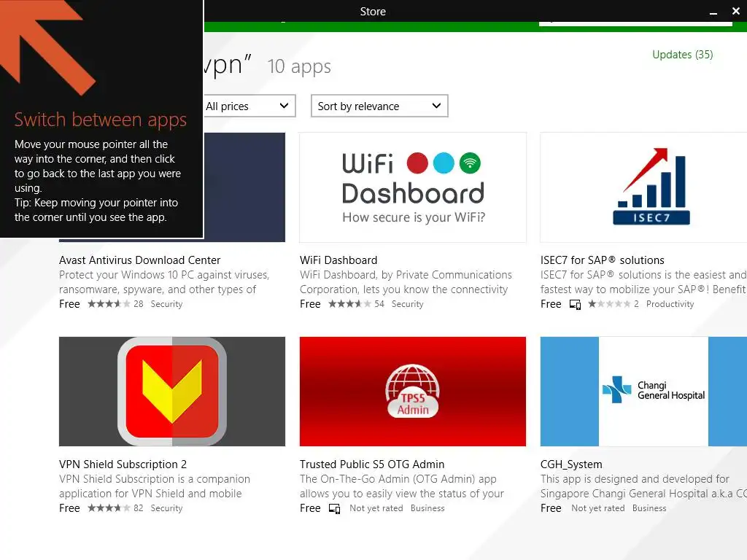This screenshot has height=560, width=747.
Task: Minimize the Store window
Action: pos(713,12)
